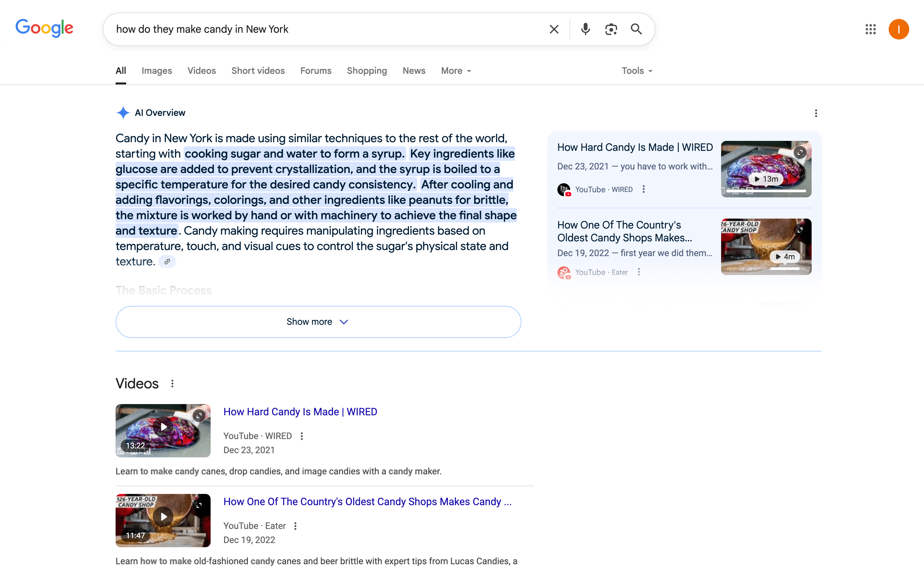The image size is (924, 570).
Task: Expand the More search filters dropdown
Action: click(x=456, y=71)
